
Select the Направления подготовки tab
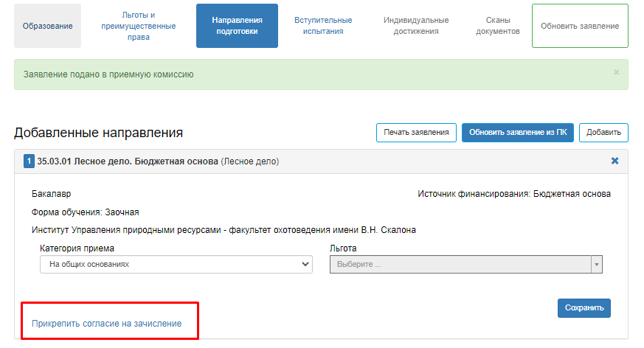[237, 26]
